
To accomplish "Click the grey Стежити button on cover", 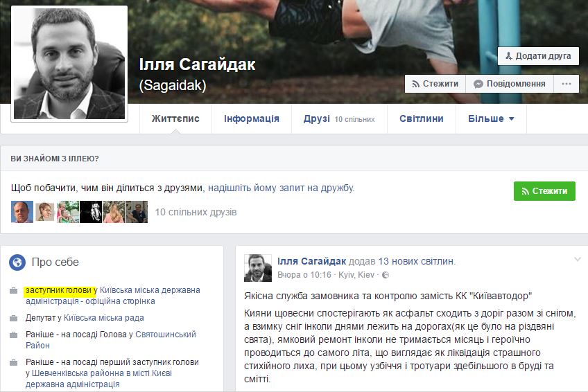I will [x=435, y=84].
